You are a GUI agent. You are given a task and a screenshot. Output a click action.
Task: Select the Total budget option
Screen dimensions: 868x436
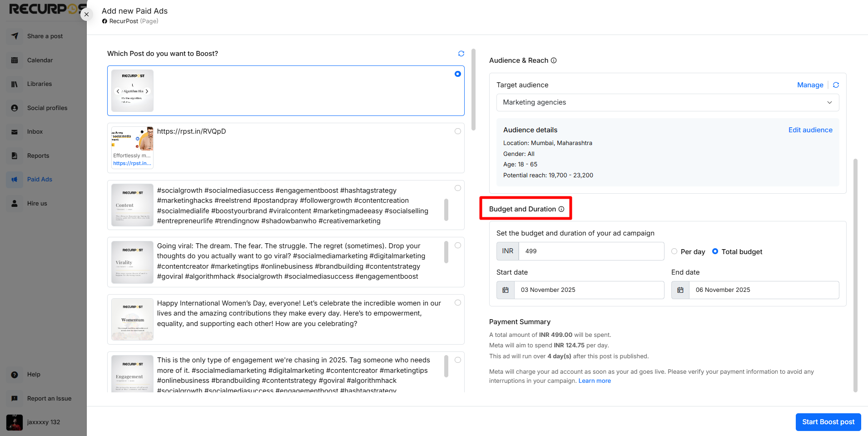(715, 251)
